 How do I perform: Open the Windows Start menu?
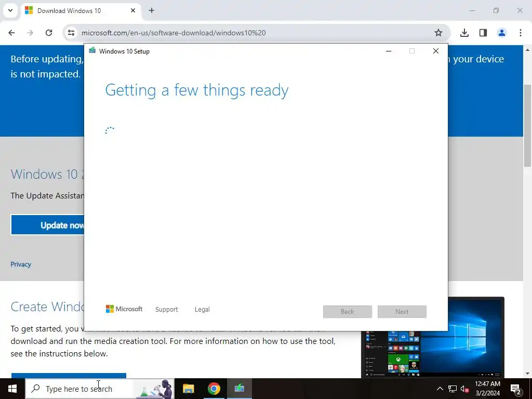pyautogui.click(x=12, y=389)
